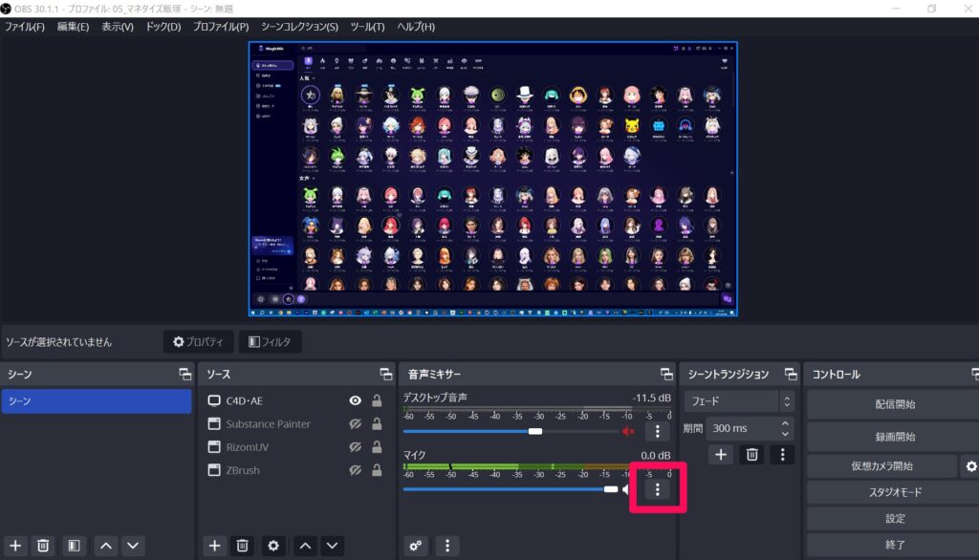Add a transition with plus icon
979x560 pixels.
tap(721, 455)
